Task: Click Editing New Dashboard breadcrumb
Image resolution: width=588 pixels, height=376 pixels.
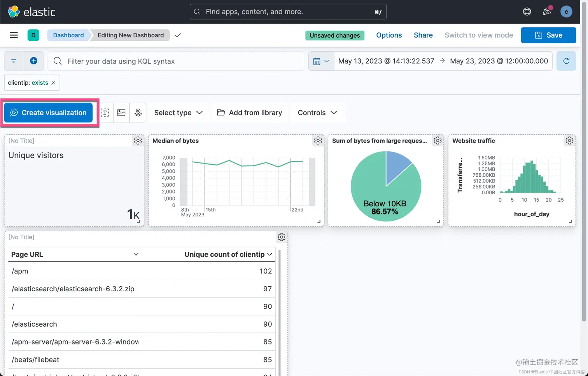Action: tap(131, 35)
